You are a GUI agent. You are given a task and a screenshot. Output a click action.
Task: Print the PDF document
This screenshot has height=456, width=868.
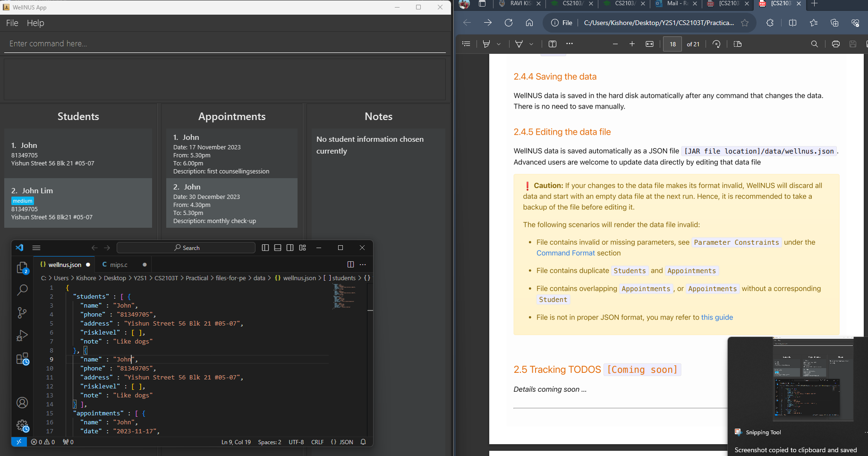(x=836, y=44)
